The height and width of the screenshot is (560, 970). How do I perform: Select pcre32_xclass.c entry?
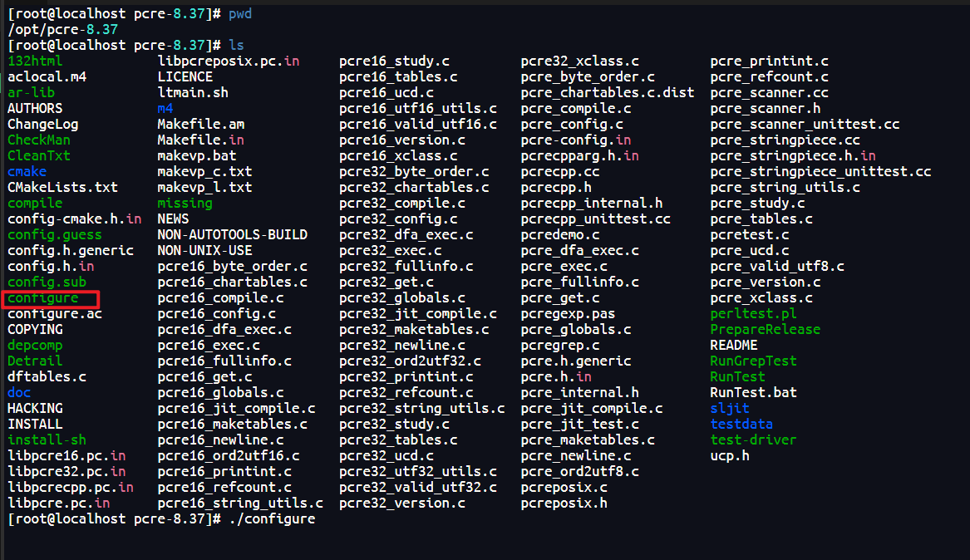[x=579, y=61]
